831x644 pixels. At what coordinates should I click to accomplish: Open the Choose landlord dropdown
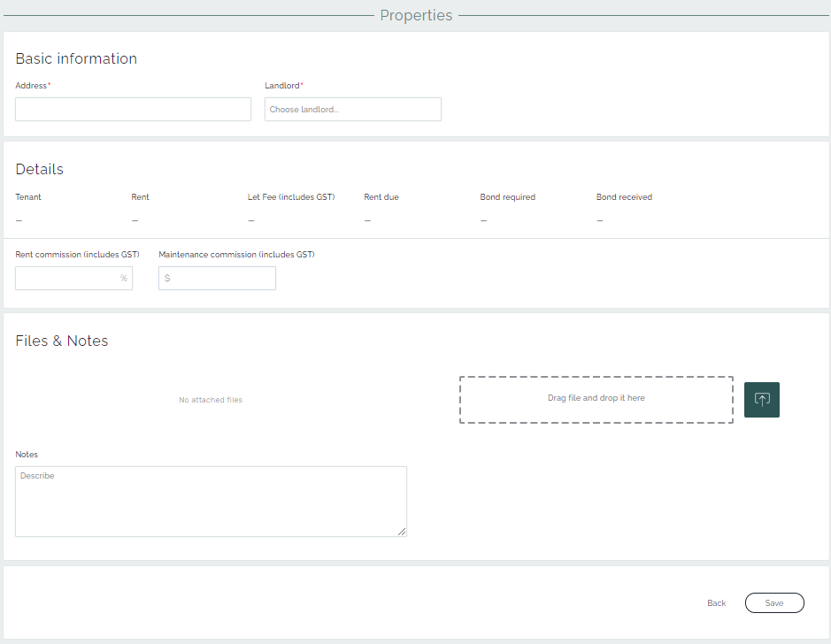click(352, 110)
